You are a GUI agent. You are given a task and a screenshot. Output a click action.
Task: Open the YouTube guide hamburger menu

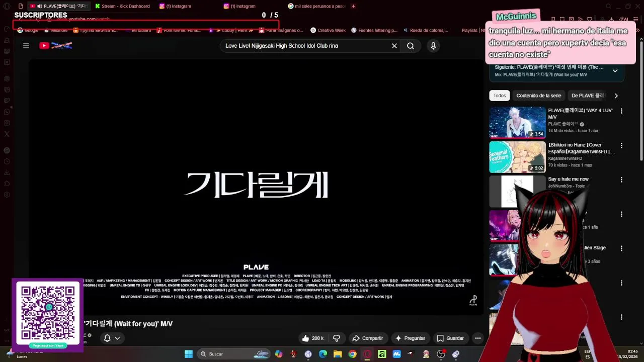click(26, 46)
